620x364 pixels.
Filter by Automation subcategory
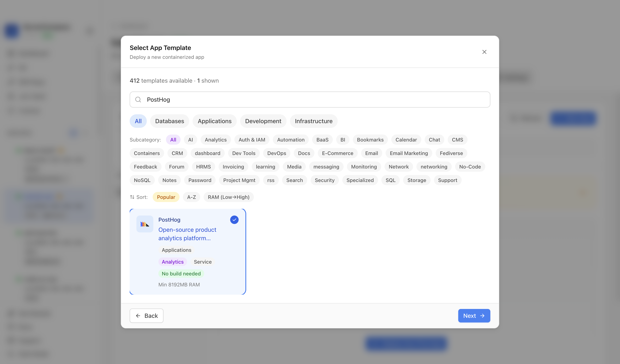tap(291, 140)
